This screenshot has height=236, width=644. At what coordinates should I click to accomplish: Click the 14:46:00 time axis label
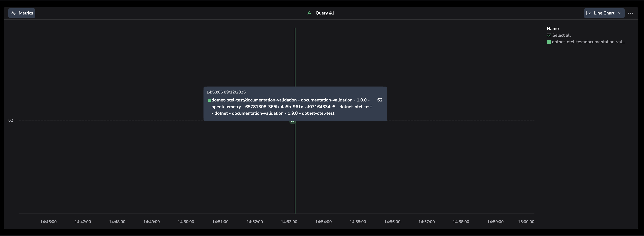(x=48, y=222)
